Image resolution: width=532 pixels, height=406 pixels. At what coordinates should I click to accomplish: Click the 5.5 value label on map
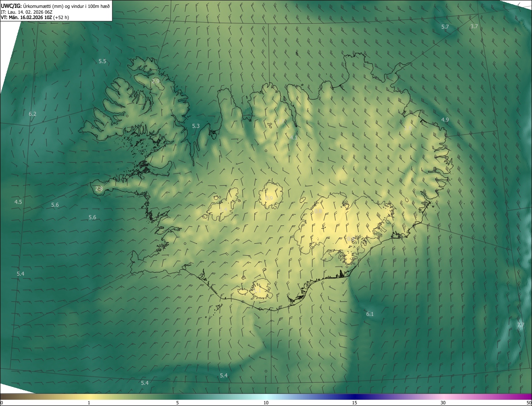click(102, 61)
